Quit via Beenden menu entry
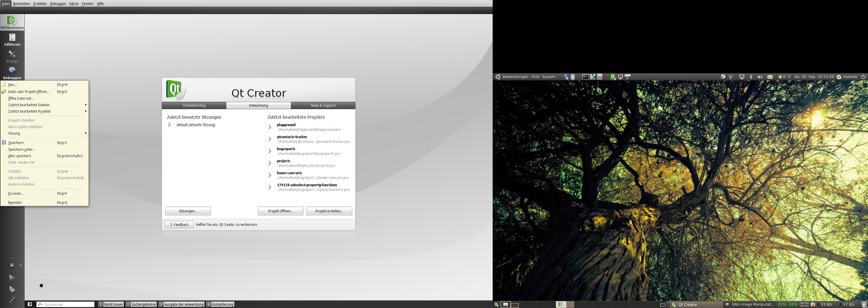This screenshot has height=308, width=868. [x=45, y=202]
